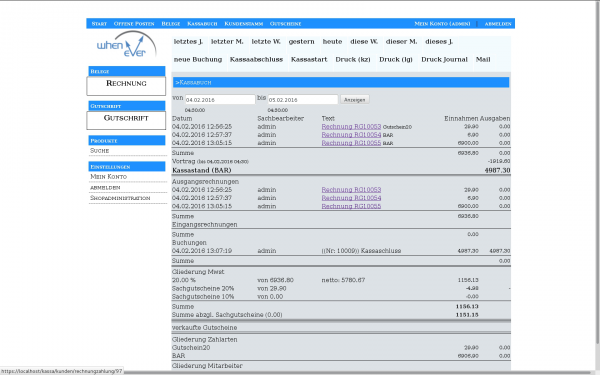The width and height of the screenshot is (600, 375).
Task: Click the verkaufte Gutscheine heading
Action: (x=204, y=328)
